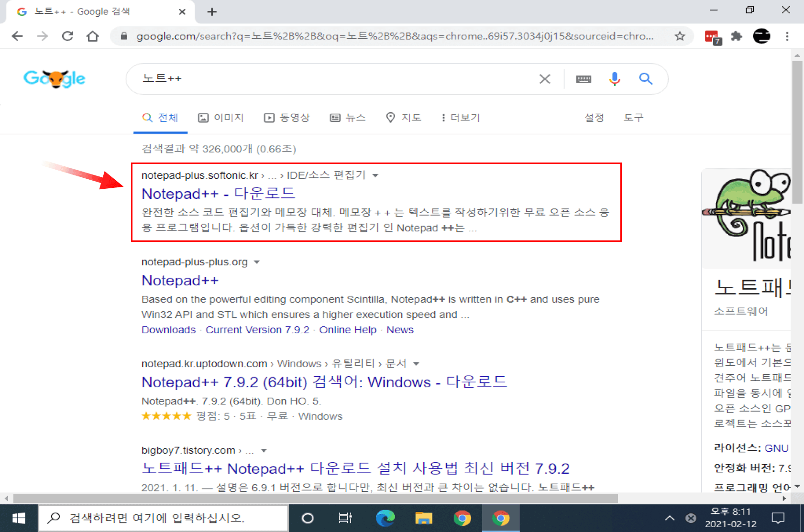Viewport: 804px width, 532px height.
Task: Open the Online Help sitelink
Action: coord(348,330)
